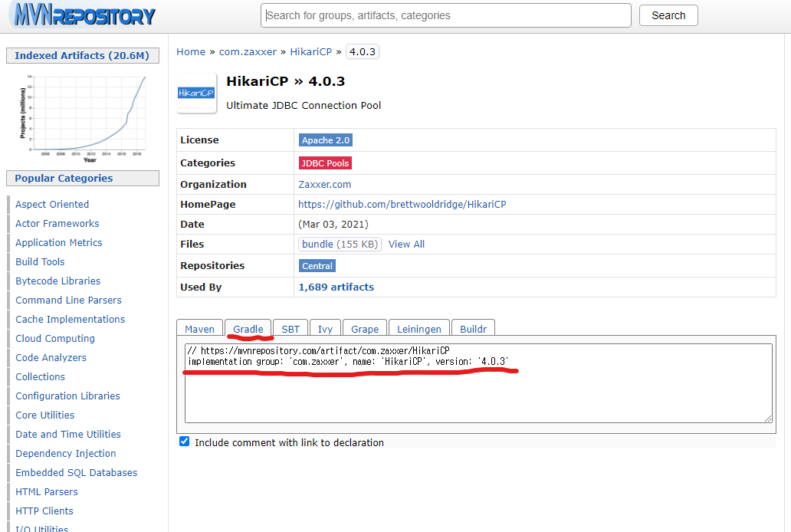
Task: Toggle Include comment with link checkbox
Action: [184, 442]
